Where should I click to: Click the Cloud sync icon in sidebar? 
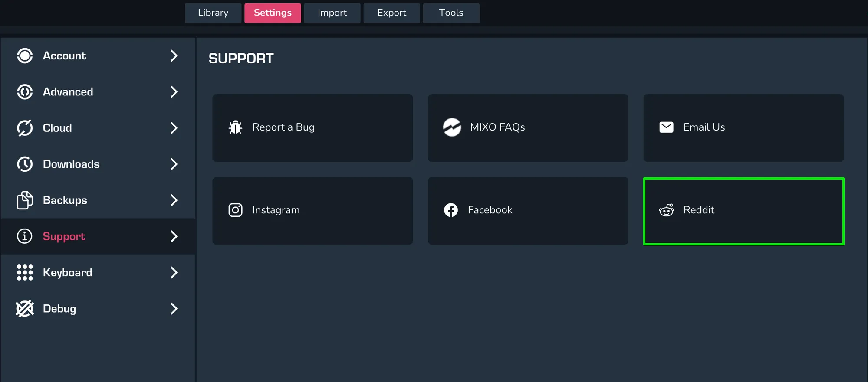[x=25, y=128]
